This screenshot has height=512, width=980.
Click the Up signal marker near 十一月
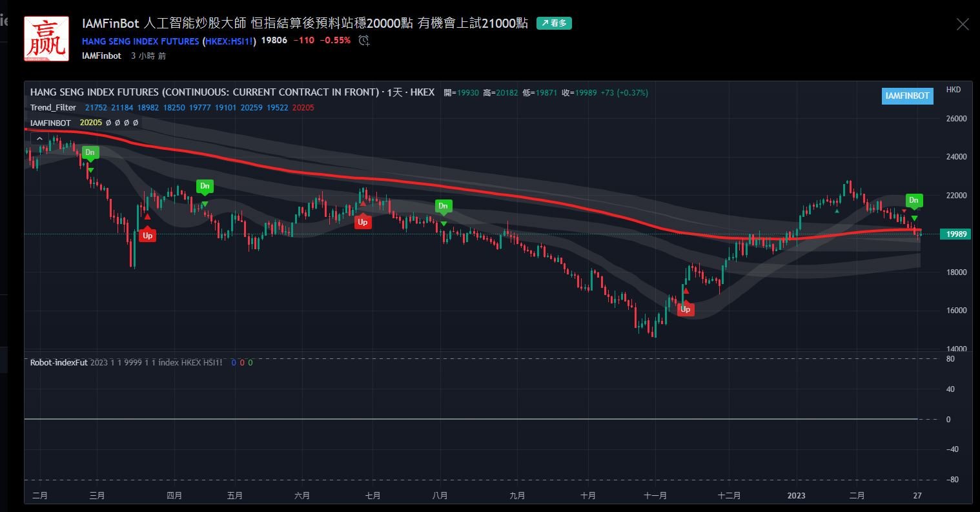[x=685, y=309]
